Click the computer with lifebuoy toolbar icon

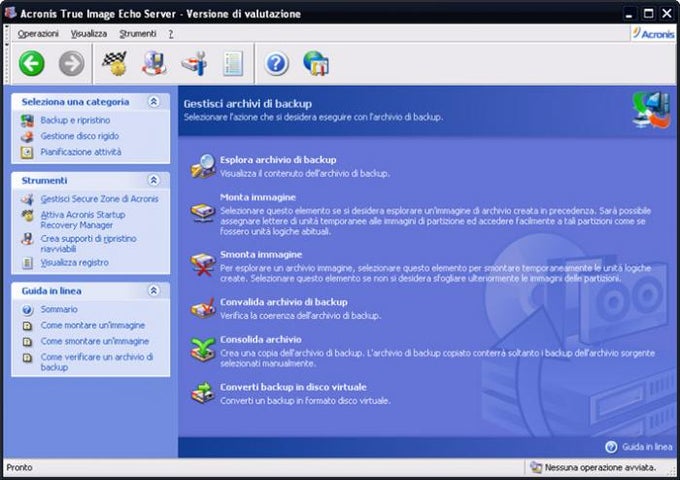pyautogui.click(x=154, y=63)
